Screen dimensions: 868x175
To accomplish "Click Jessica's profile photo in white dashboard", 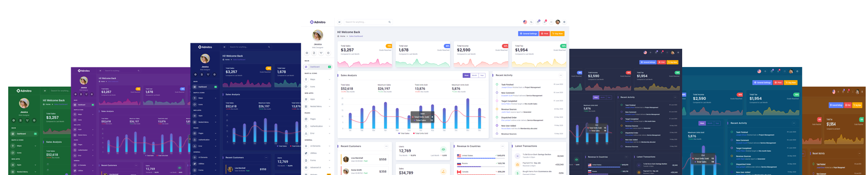I will point(318,35).
